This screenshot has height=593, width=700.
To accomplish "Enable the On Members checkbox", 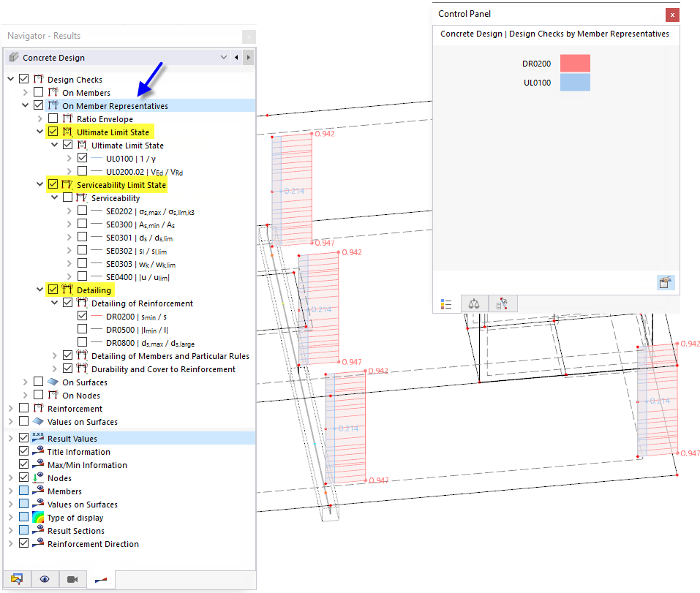I will (38, 92).
